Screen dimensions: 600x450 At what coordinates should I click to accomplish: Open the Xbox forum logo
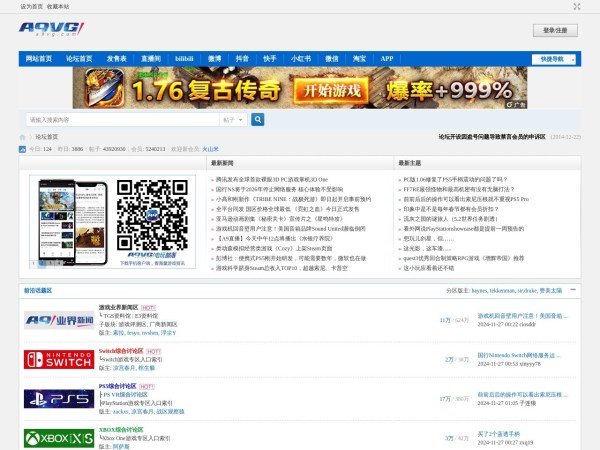point(59,437)
